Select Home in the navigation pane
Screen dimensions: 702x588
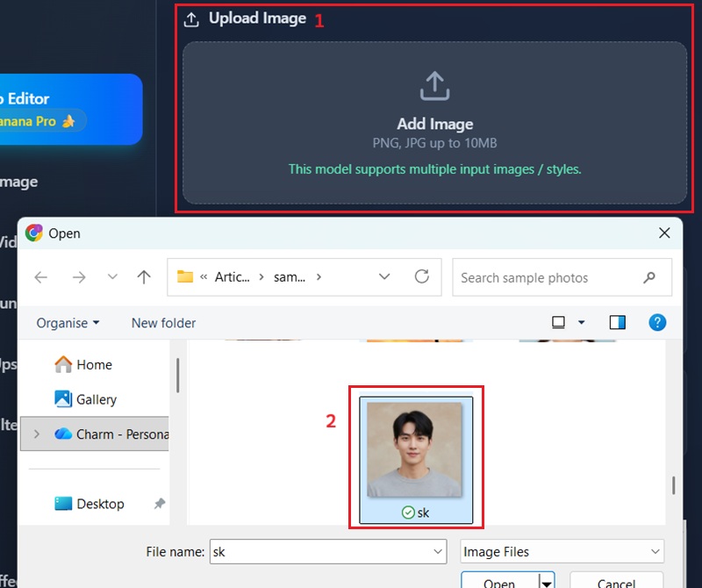click(95, 364)
